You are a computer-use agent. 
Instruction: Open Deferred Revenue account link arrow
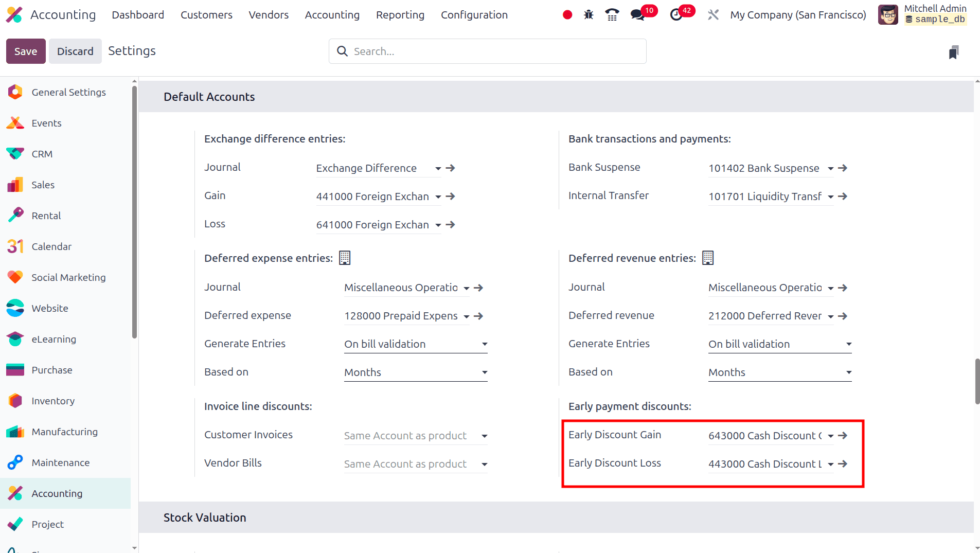pyautogui.click(x=843, y=316)
